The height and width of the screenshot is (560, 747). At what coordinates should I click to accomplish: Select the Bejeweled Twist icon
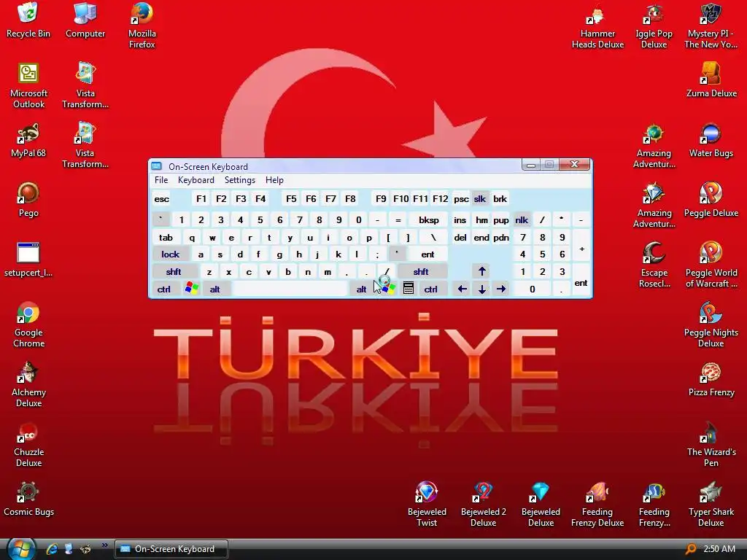[x=426, y=505]
